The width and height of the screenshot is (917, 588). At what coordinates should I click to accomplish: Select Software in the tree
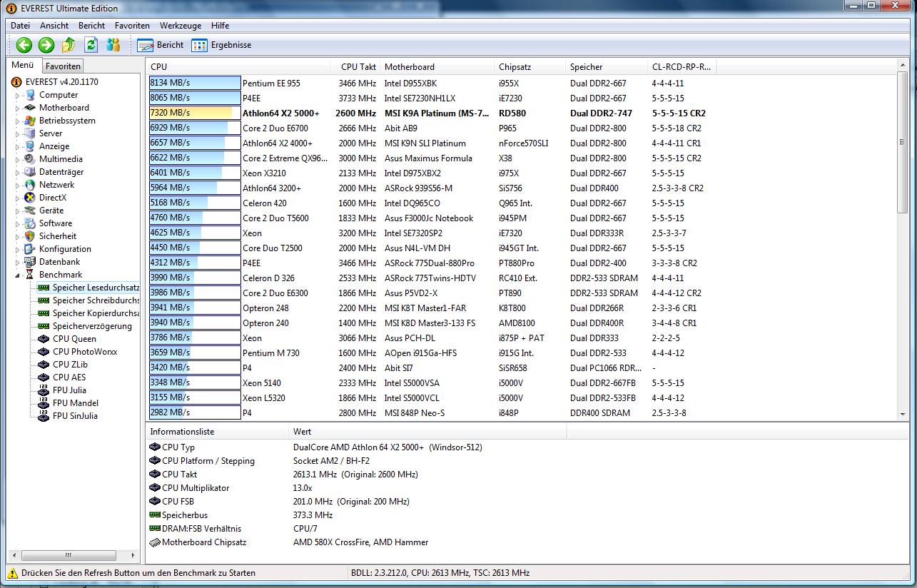[x=56, y=223]
